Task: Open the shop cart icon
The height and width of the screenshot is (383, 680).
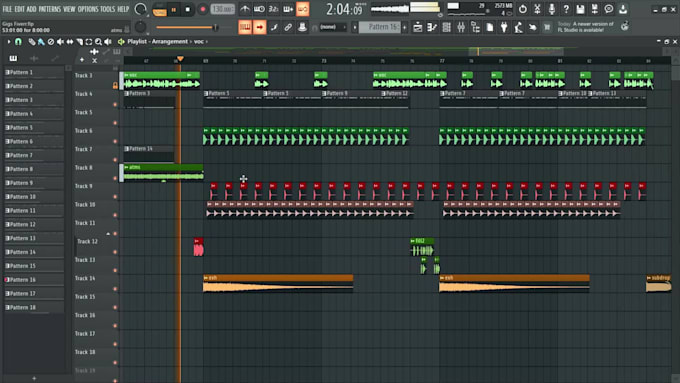Action: (547, 27)
